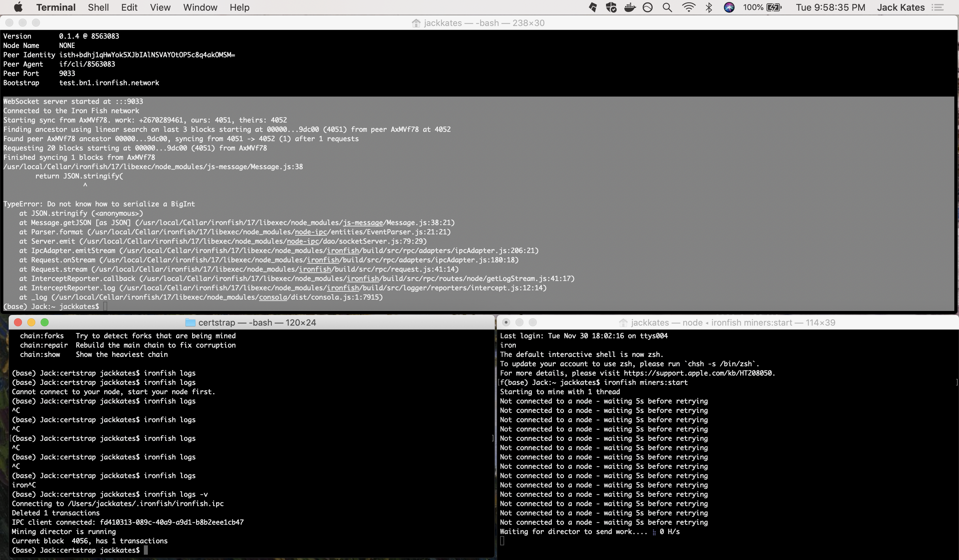Open the Wi-Fi status menu
The image size is (959, 560).
689,7
